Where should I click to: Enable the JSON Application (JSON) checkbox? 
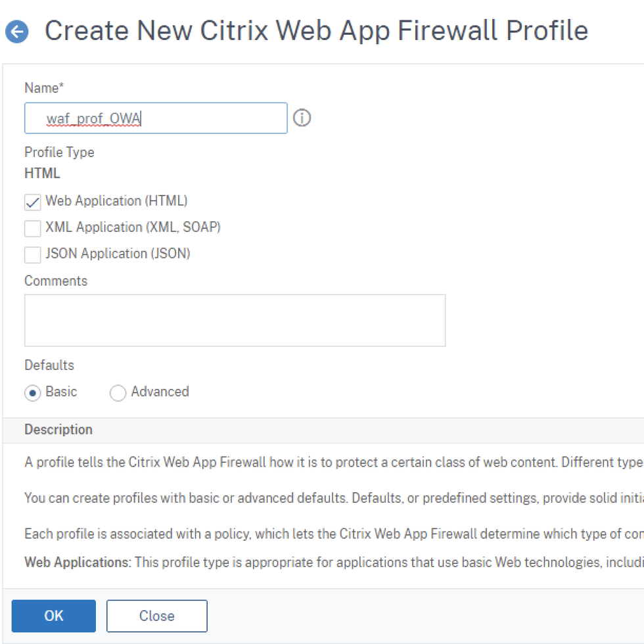32,254
